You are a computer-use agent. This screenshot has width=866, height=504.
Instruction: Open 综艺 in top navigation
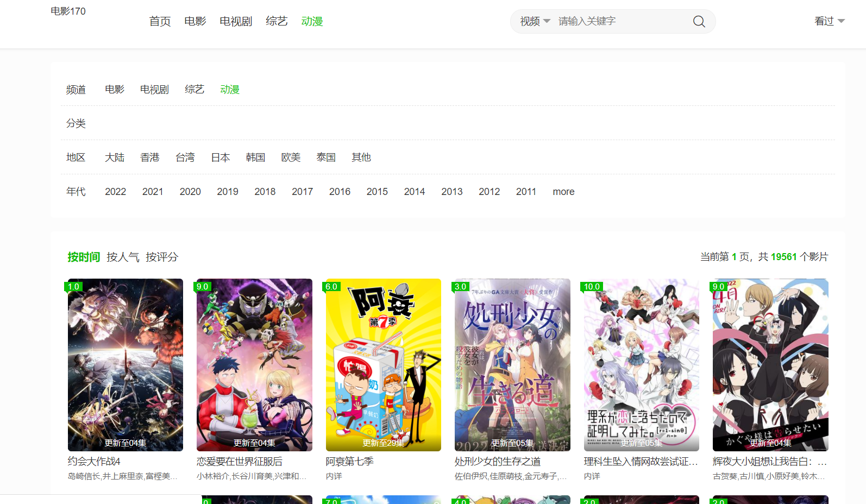(x=277, y=21)
